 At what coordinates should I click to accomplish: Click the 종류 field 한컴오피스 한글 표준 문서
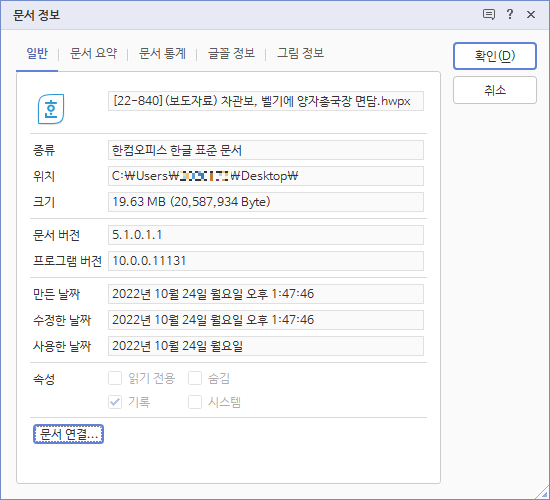click(x=266, y=150)
